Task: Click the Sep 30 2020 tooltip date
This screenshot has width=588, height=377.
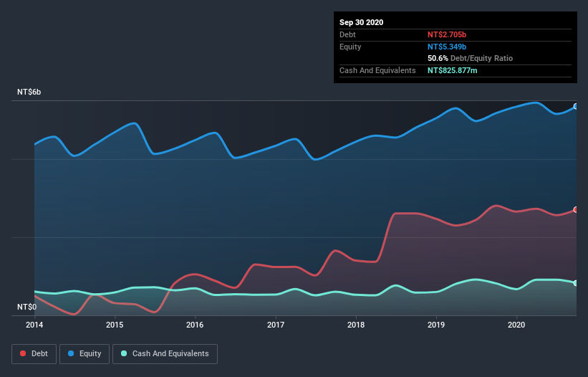Action: [x=361, y=22]
